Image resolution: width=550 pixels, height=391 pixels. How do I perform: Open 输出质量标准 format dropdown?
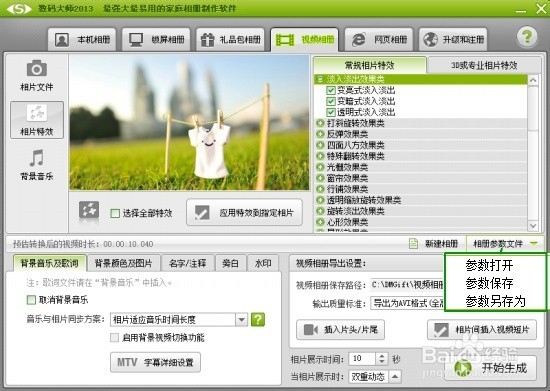click(x=408, y=303)
